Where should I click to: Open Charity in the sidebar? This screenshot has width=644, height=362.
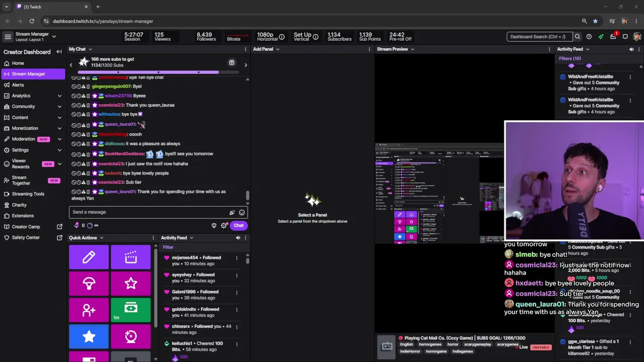pos(33,205)
